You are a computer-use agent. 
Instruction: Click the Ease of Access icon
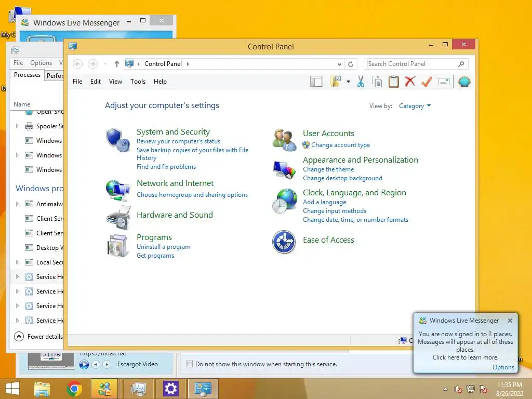coord(284,242)
